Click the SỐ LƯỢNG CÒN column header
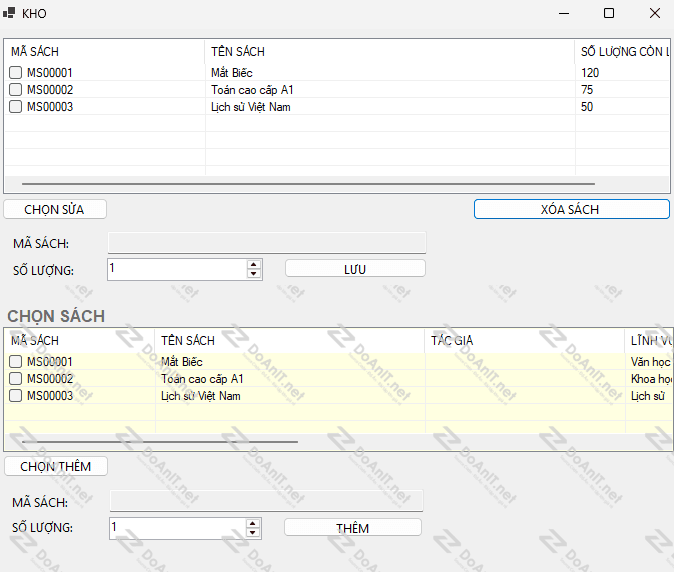 coord(622,52)
